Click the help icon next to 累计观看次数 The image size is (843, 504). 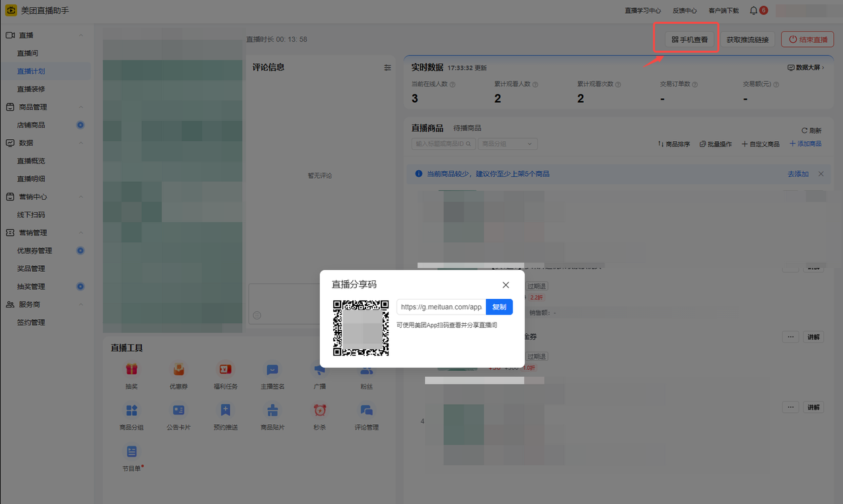point(618,84)
